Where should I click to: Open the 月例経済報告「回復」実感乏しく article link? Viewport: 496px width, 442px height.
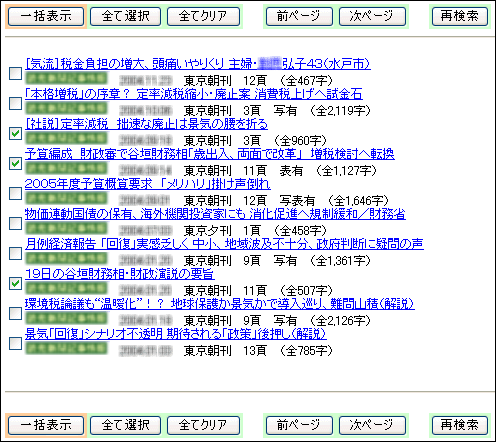[224, 244]
